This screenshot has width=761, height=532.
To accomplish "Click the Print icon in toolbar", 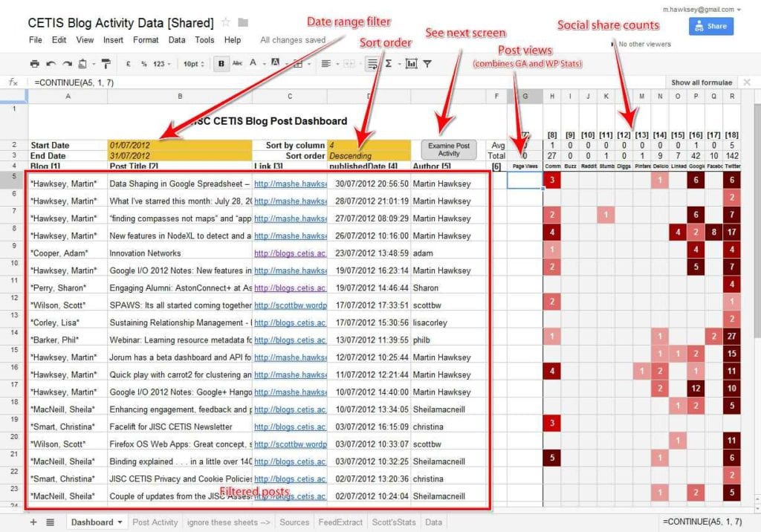I will point(34,64).
